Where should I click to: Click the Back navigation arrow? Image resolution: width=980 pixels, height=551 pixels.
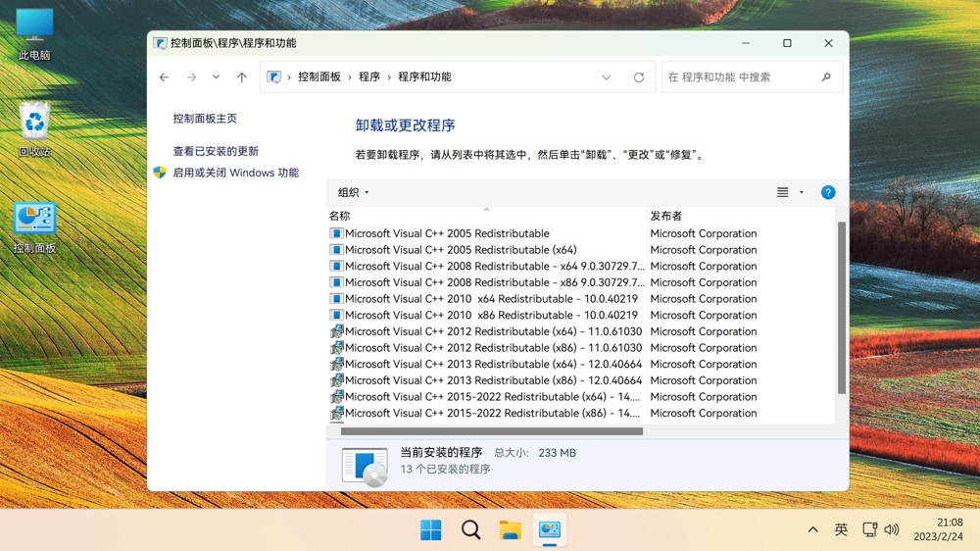164,77
